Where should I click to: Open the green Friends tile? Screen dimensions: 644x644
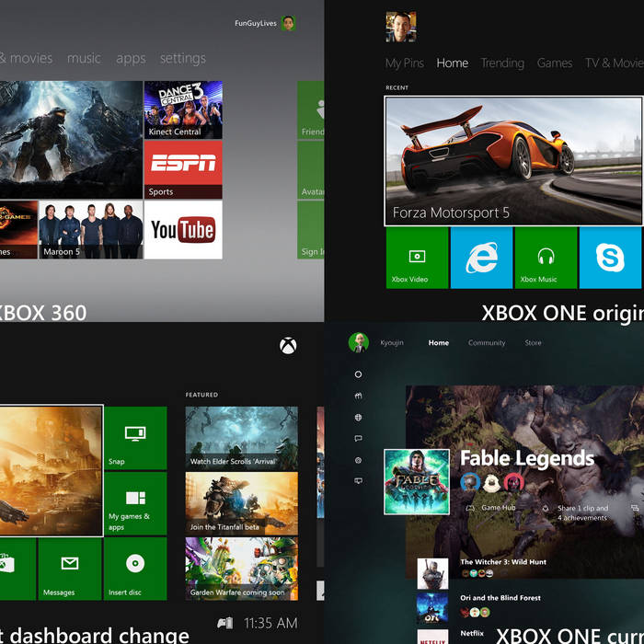tap(311, 110)
